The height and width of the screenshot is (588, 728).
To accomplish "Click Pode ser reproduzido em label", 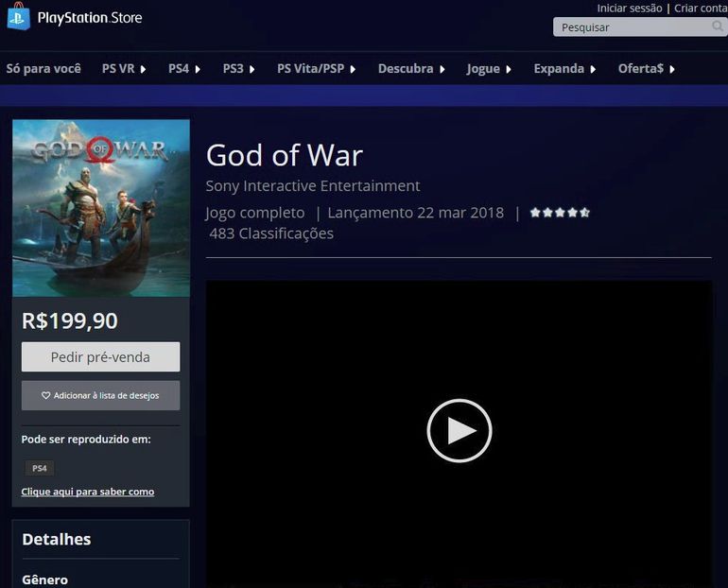I will click(x=86, y=439).
